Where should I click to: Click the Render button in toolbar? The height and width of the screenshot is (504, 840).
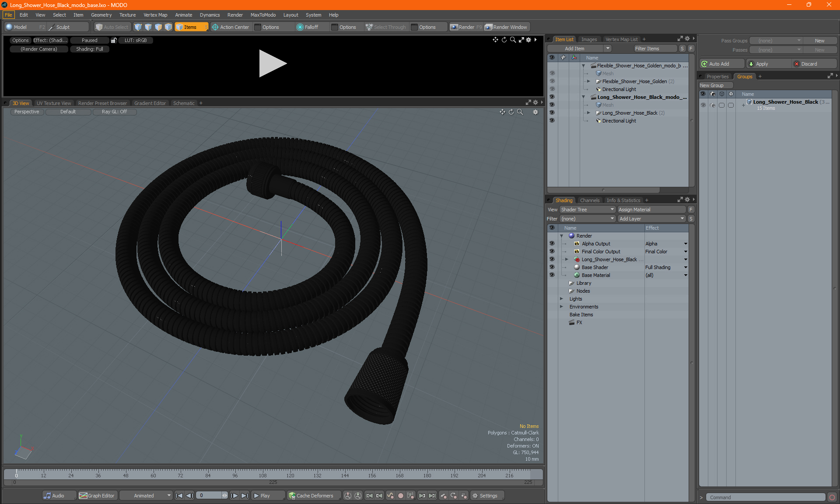point(467,26)
